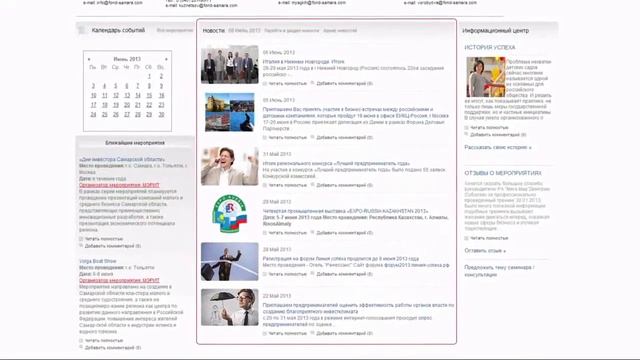Viewport: 640px width, 360px height.
Task: Click 'Добавить комментарий' under Дни инвестора event
Action: (x=113, y=246)
